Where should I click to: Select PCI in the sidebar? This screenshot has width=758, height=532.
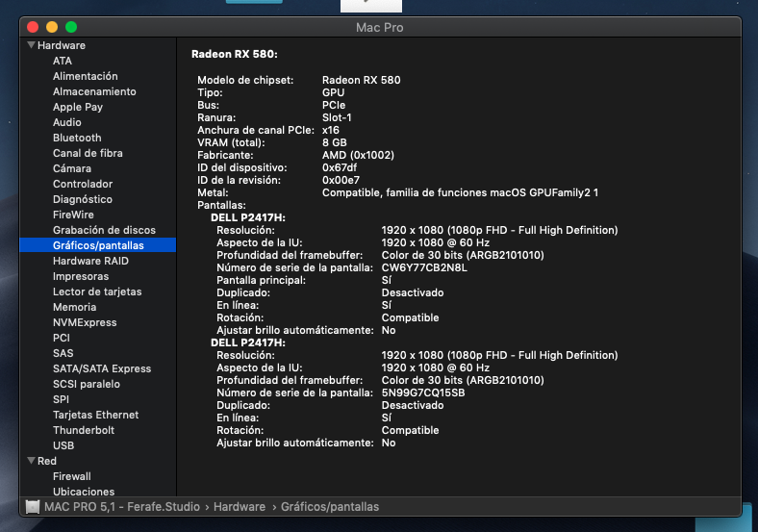62,338
